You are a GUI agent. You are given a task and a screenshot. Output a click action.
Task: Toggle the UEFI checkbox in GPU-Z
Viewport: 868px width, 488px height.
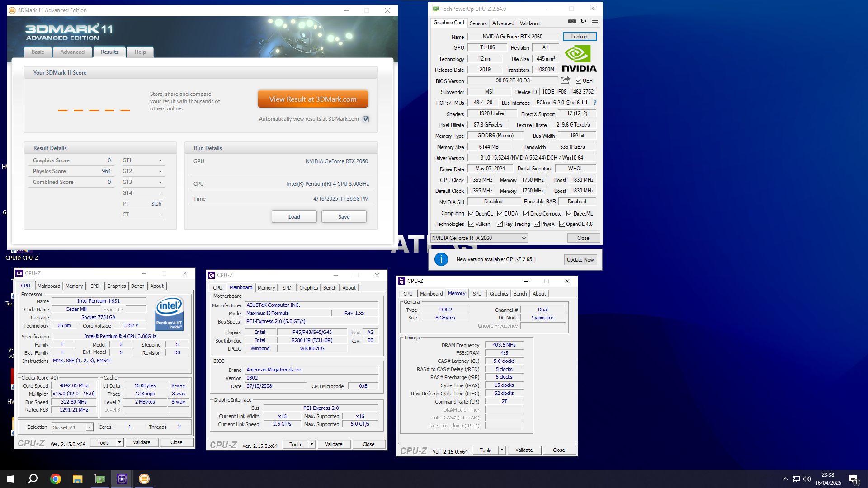pyautogui.click(x=578, y=81)
